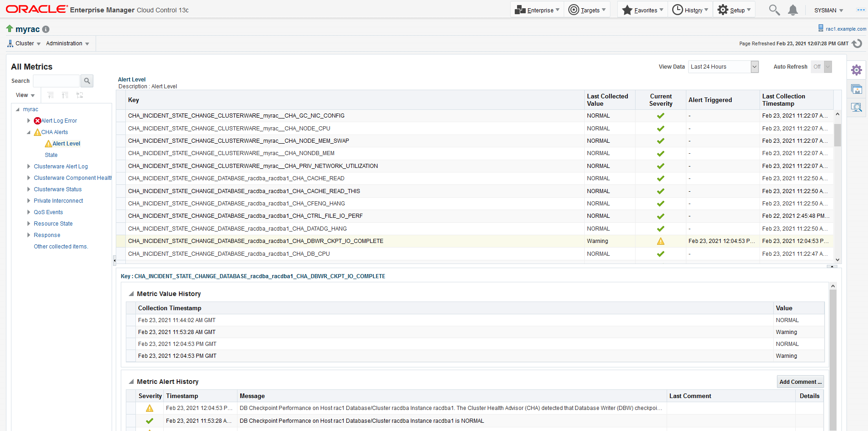Sort by the Current Severity column header

[661, 100]
